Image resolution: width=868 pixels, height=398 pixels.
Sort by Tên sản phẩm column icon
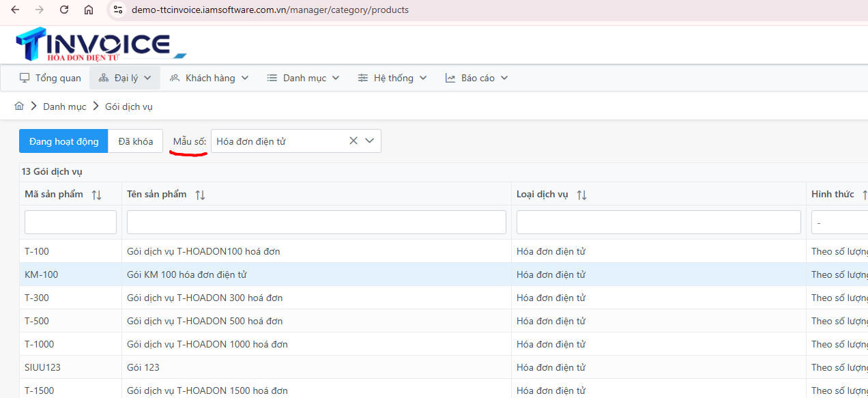click(200, 195)
